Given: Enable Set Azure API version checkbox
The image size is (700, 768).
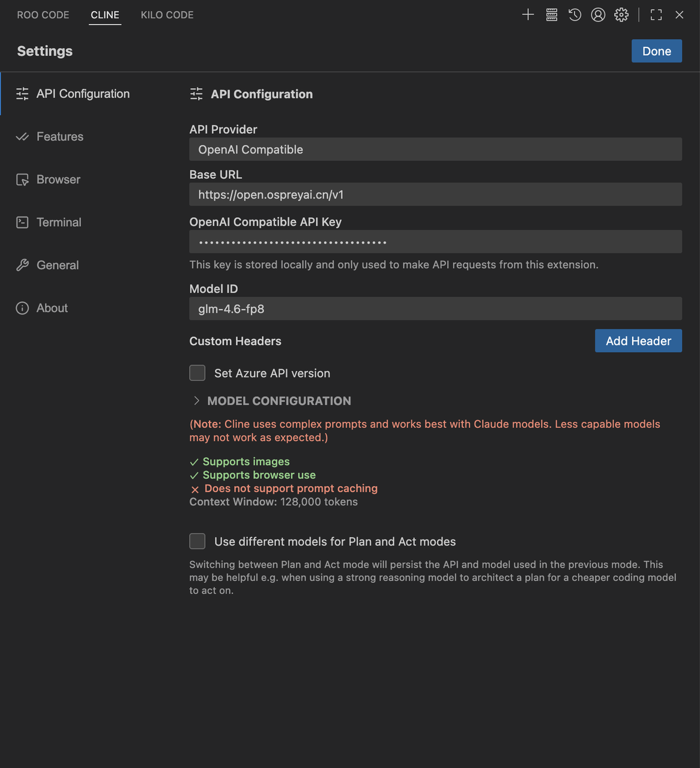Looking at the screenshot, I should pos(198,373).
